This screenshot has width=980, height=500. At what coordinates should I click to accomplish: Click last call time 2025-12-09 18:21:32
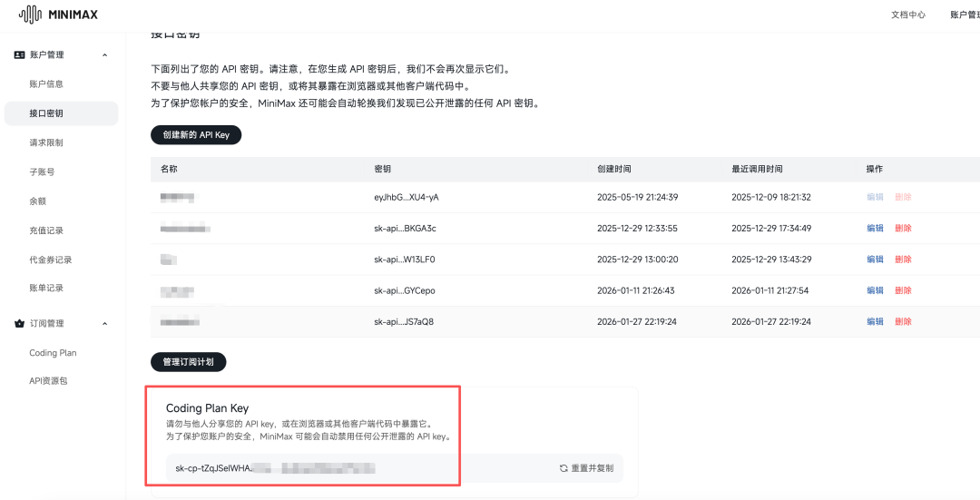(771, 197)
